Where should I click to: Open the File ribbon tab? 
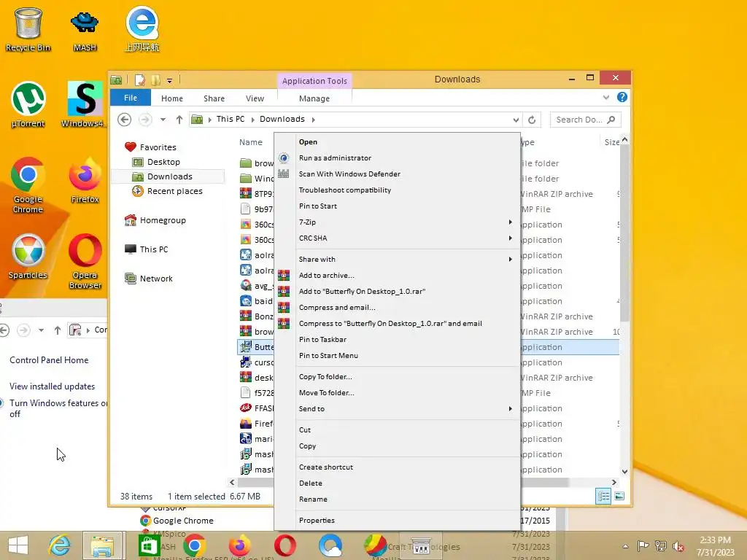pyautogui.click(x=131, y=98)
